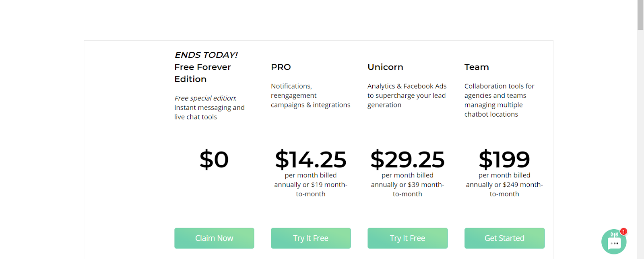Screen dimensions: 644x259
Task: Click the red notification badge on chat icon
Action: coord(623,232)
